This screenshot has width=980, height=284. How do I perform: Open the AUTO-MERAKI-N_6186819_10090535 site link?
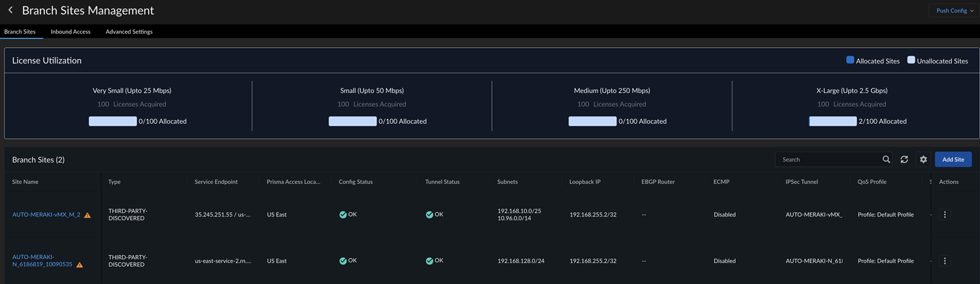coord(42,260)
